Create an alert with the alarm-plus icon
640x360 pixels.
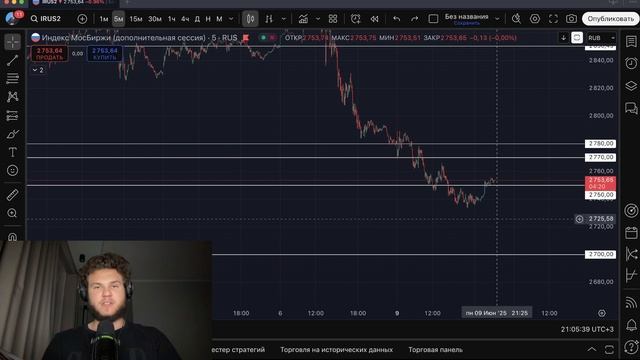tap(356, 19)
